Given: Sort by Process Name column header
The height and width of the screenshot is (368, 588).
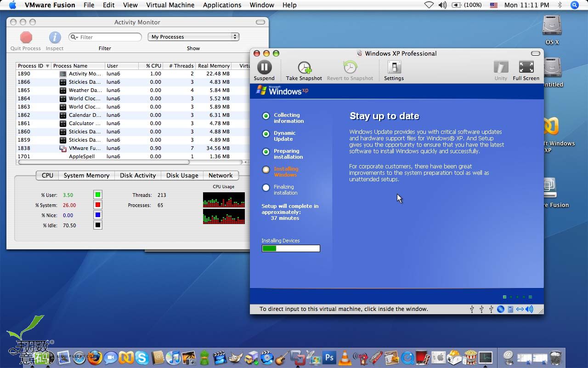Looking at the screenshot, I should tap(78, 66).
